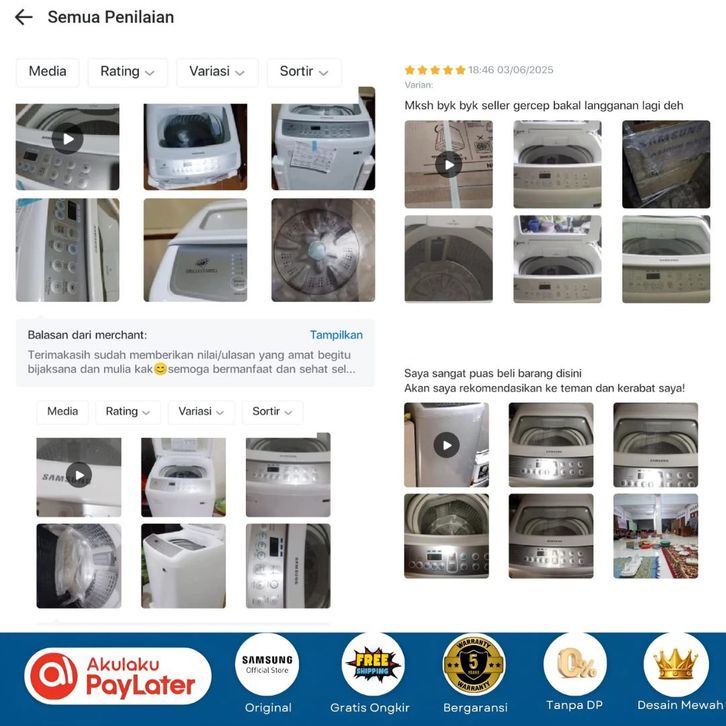Tap the 0% Tanpa DP badge
This screenshot has height=726, width=726.
click(x=575, y=674)
